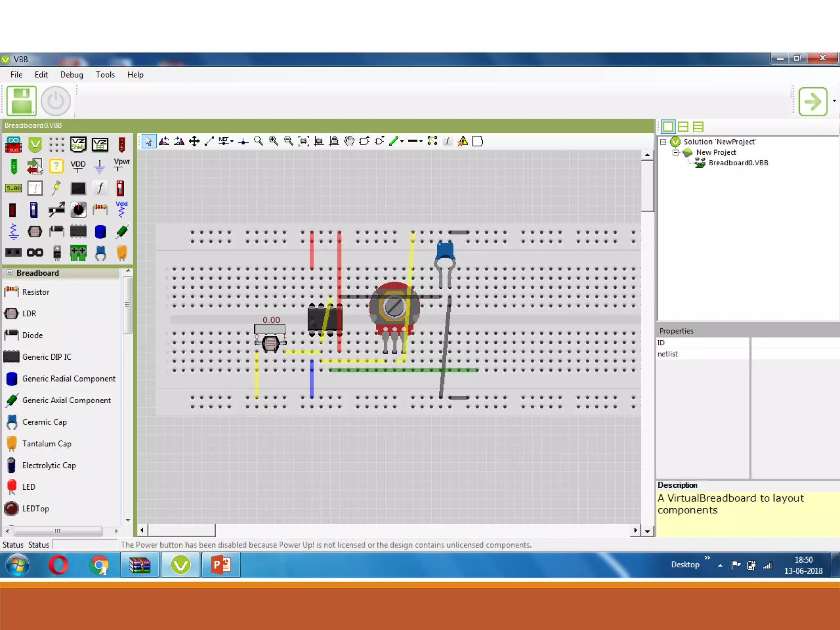This screenshot has height=630, width=840.
Task: Select the zoom out magnifier tool
Action: point(288,141)
